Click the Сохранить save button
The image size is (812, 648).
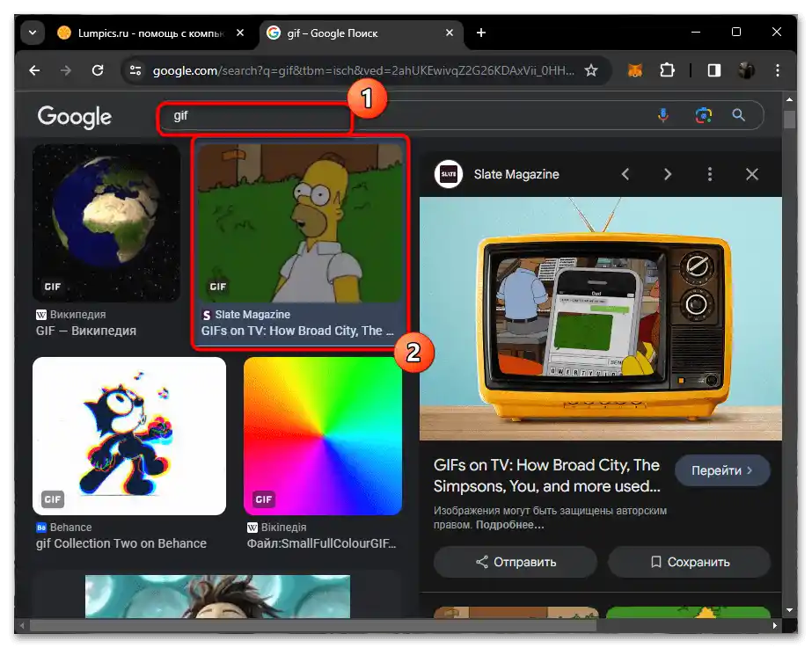[x=689, y=562]
